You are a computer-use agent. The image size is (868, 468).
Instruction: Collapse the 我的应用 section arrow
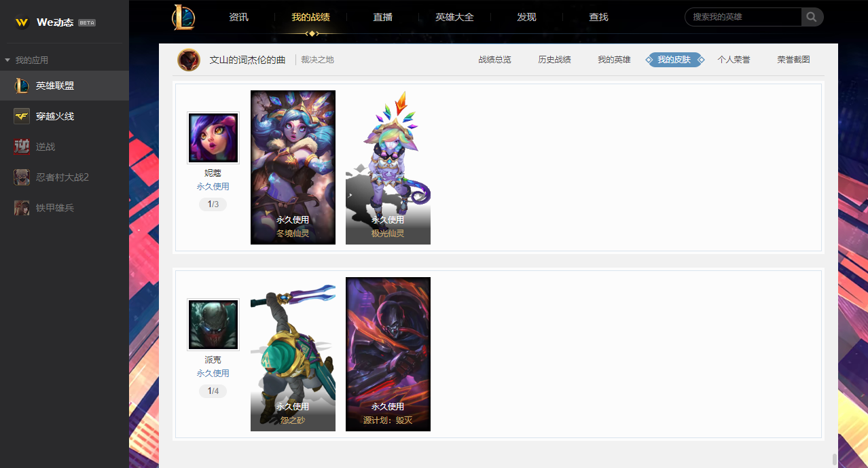pyautogui.click(x=7, y=60)
